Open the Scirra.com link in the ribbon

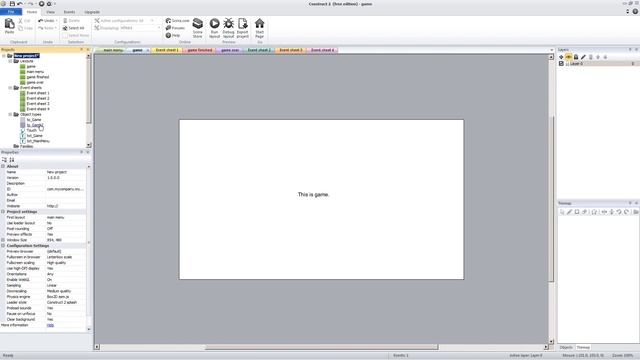click(178, 21)
